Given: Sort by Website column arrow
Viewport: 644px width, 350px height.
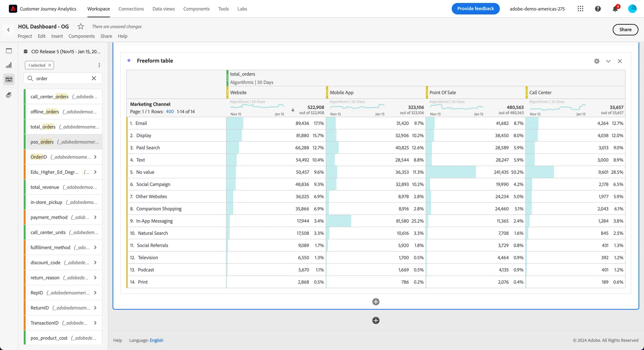Looking at the screenshot, I should [x=293, y=110].
